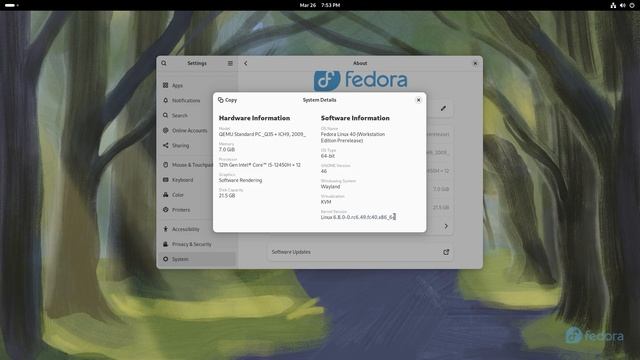Click the 21.5 GB disk capacity value in the System Details dialog

pyautogui.click(x=227, y=196)
